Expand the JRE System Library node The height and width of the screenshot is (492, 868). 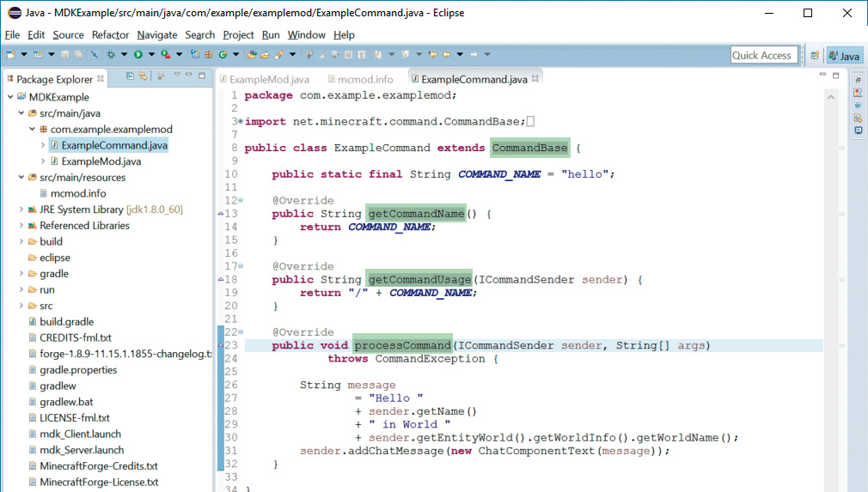[x=21, y=210]
